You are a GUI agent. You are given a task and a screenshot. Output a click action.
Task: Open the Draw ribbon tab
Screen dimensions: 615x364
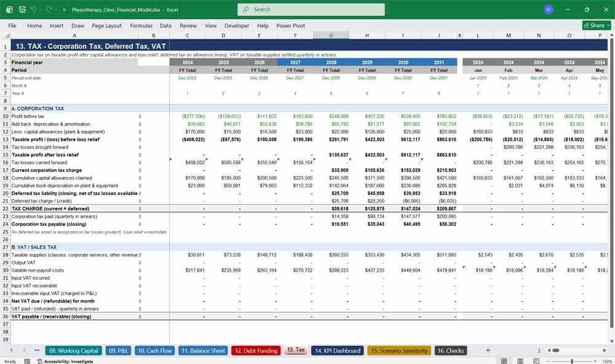click(77, 25)
